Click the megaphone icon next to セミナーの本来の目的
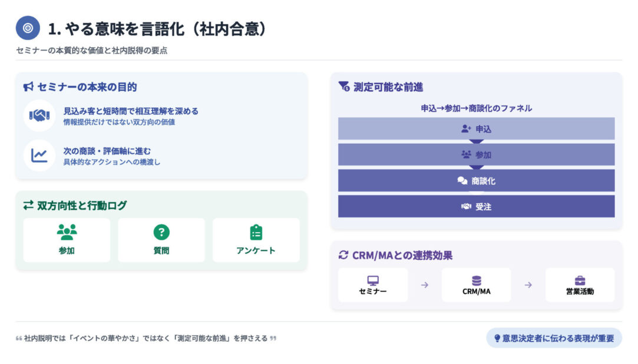The width and height of the screenshot is (638, 364). 28,87
